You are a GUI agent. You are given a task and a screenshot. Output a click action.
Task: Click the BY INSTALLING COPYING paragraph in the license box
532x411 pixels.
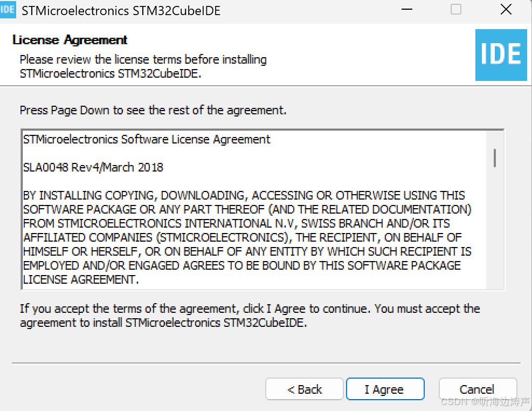point(247,237)
